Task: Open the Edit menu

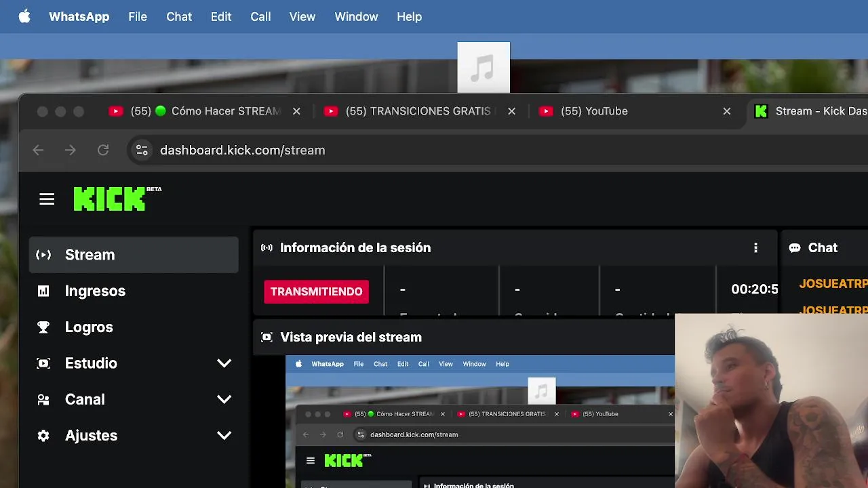Action: 221,16
